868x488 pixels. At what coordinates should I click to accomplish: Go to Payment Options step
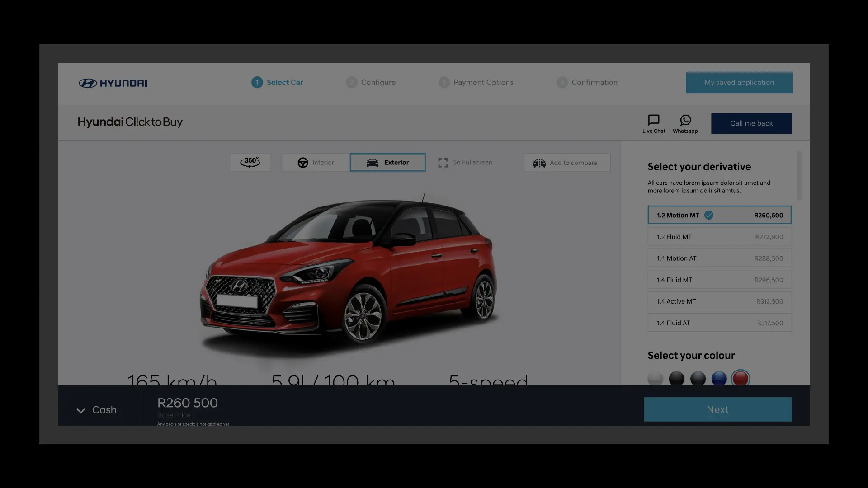tap(476, 83)
